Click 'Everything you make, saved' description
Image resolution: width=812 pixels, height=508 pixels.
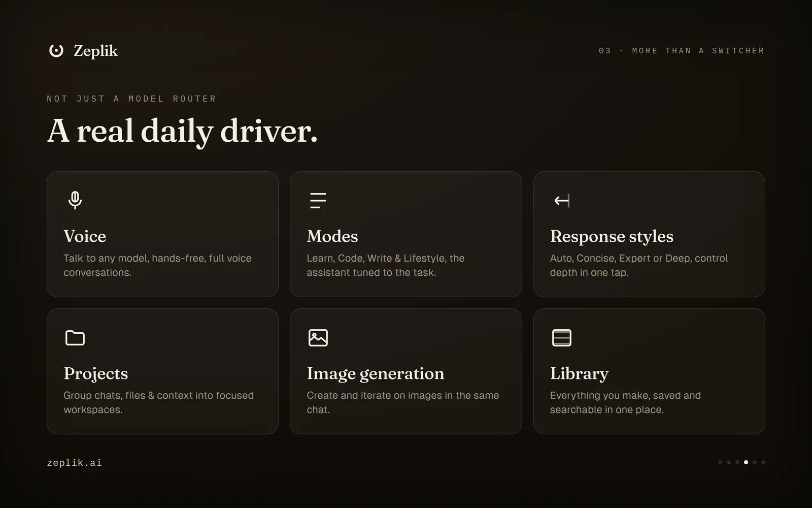(x=625, y=402)
